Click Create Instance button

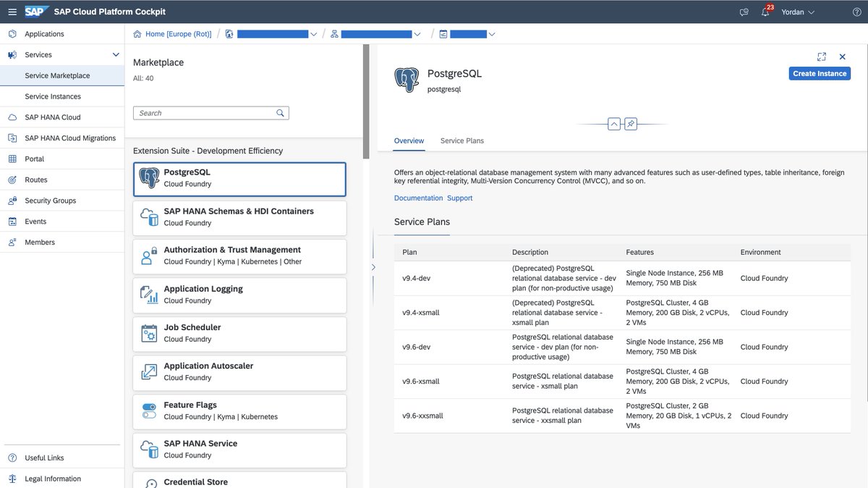pyautogui.click(x=820, y=73)
